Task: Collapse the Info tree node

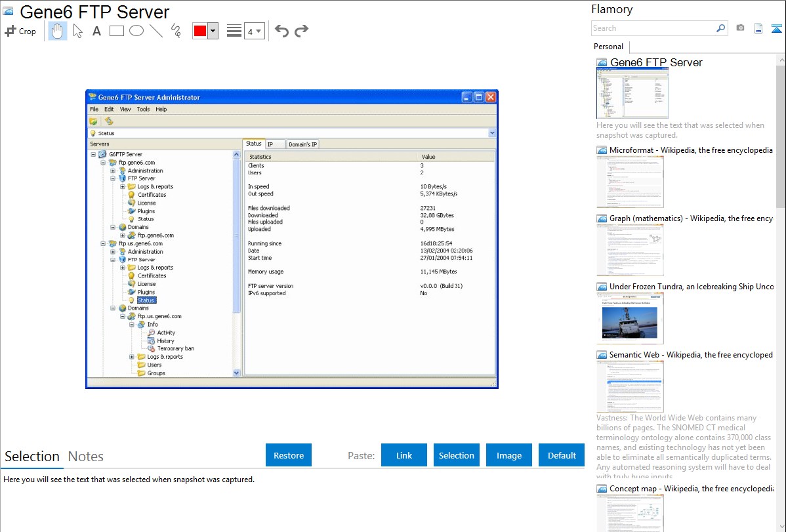Action: [132, 325]
